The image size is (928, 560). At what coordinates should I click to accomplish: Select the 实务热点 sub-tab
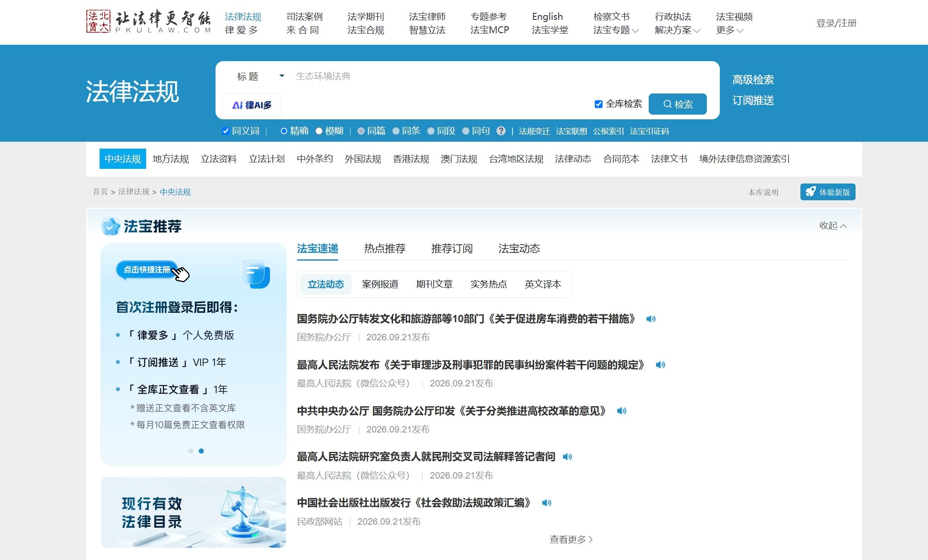pos(489,284)
